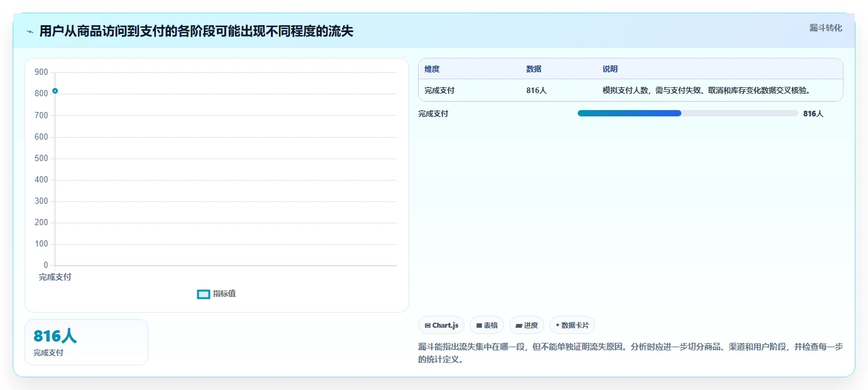Click the lightning icon beside the title
The height and width of the screenshot is (390, 868).
click(30, 31)
